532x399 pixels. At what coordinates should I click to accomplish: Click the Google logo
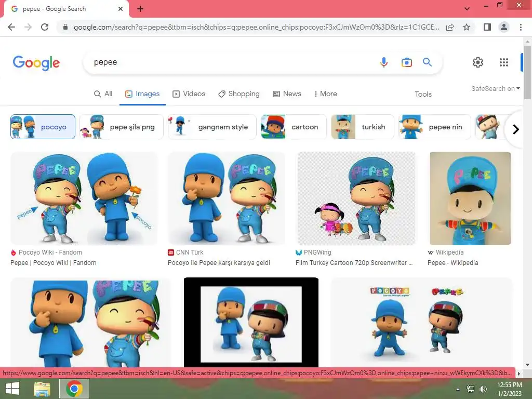point(36,63)
